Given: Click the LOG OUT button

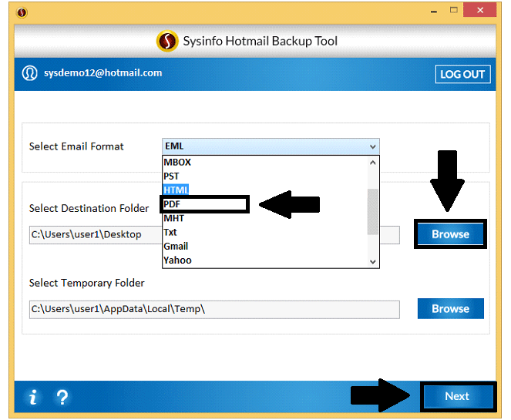Looking at the screenshot, I should point(462,74).
